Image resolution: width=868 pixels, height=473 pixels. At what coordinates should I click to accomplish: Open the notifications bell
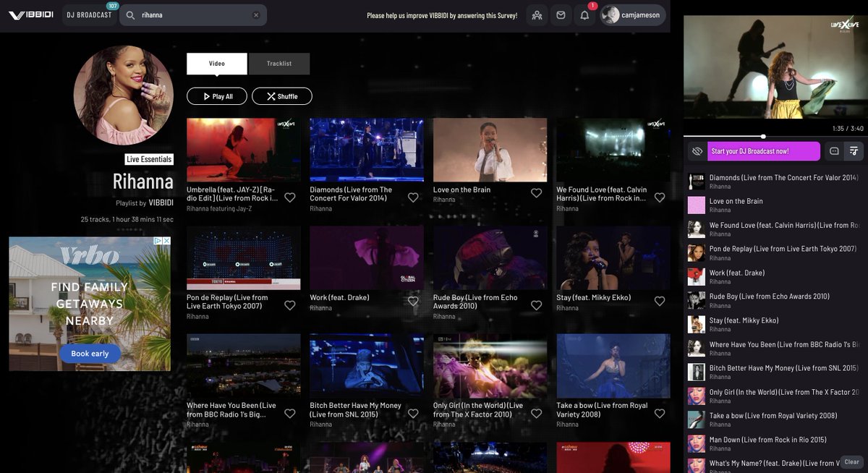click(x=584, y=15)
